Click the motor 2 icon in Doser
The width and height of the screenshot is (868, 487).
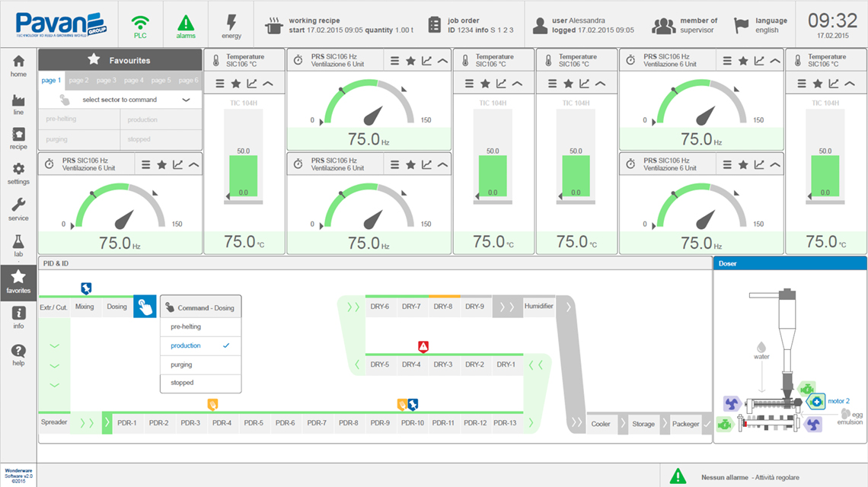pyautogui.click(x=815, y=401)
